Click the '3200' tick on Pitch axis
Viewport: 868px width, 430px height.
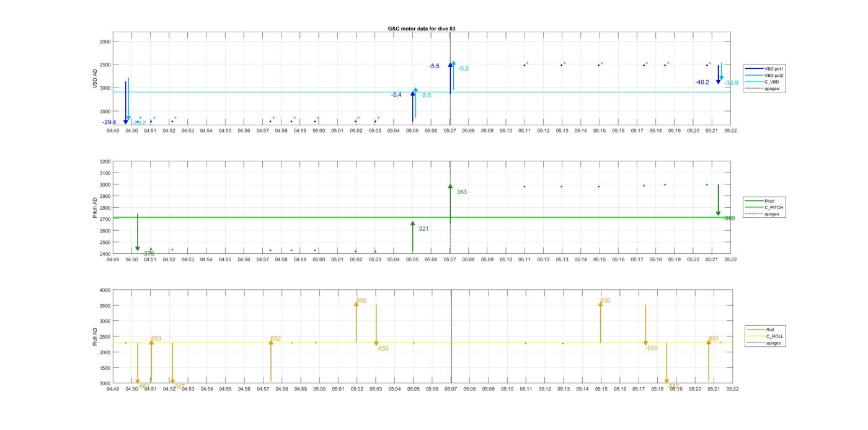point(105,162)
